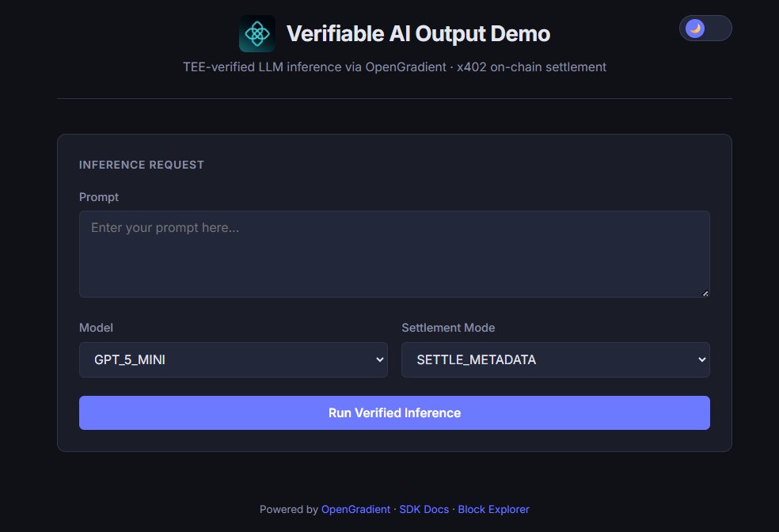Open the SDK Docs link
The image size is (779, 532).
(x=424, y=509)
